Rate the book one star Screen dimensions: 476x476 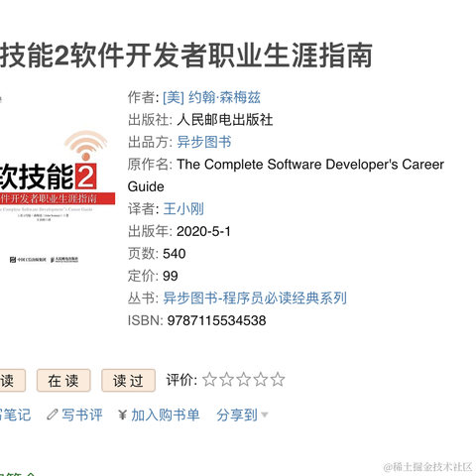(209, 380)
